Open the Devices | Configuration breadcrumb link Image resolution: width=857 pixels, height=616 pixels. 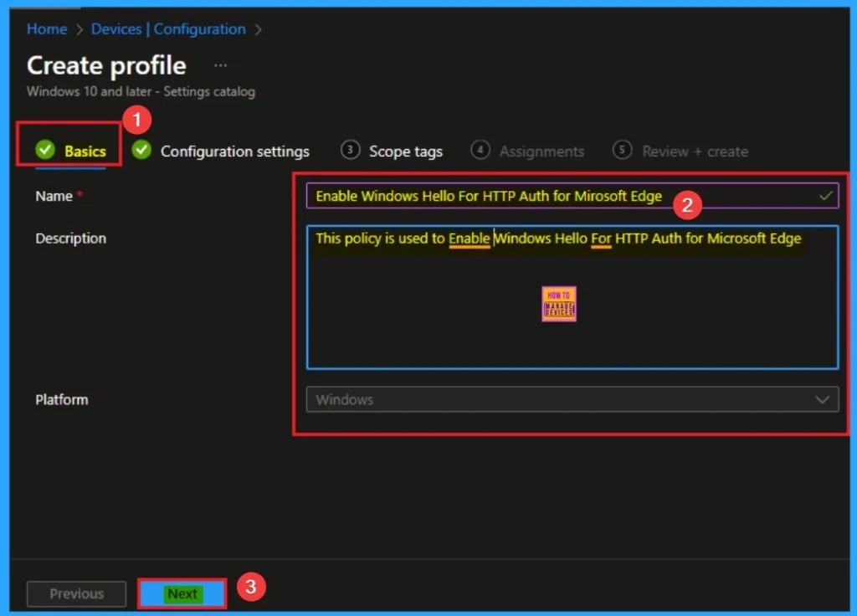[x=168, y=29]
